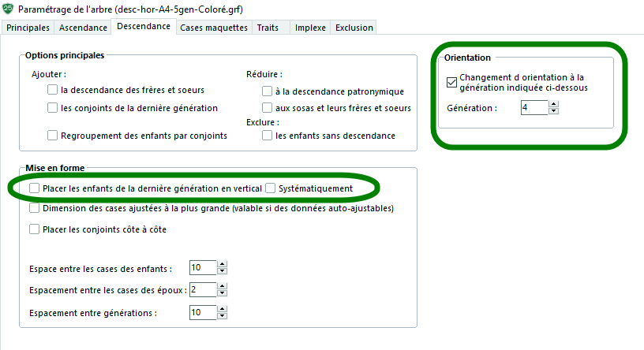This screenshot has width=644, height=350.
Task: Enable Regroupement des enfants par conjoints
Action: pyautogui.click(x=52, y=135)
